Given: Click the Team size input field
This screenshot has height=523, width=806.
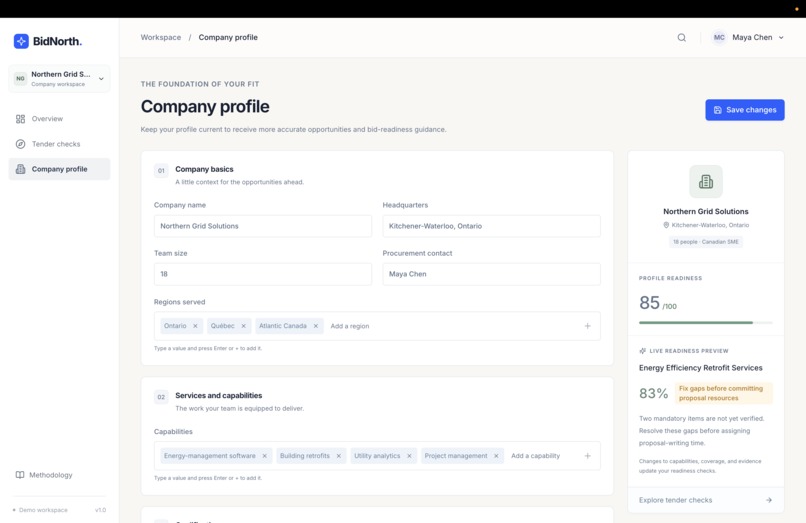Looking at the screenshot, I should pos(263,274).
